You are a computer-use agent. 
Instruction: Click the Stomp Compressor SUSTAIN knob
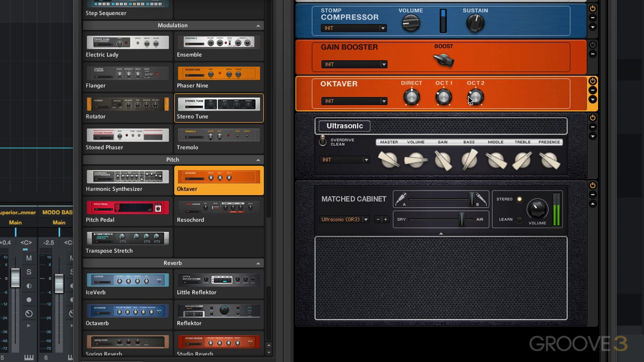point(475,23)
